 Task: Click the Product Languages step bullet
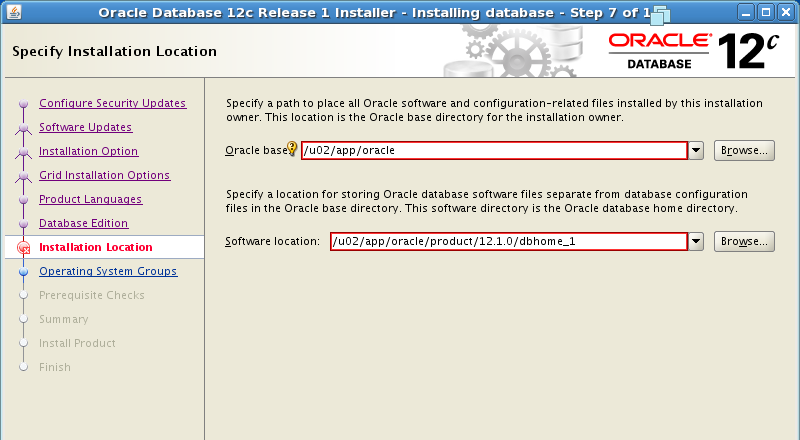(x=23, y=200)
